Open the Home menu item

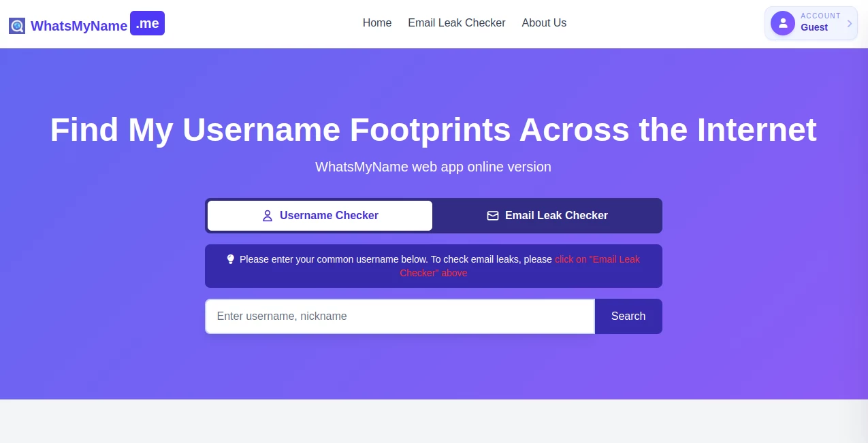[377, 23]
